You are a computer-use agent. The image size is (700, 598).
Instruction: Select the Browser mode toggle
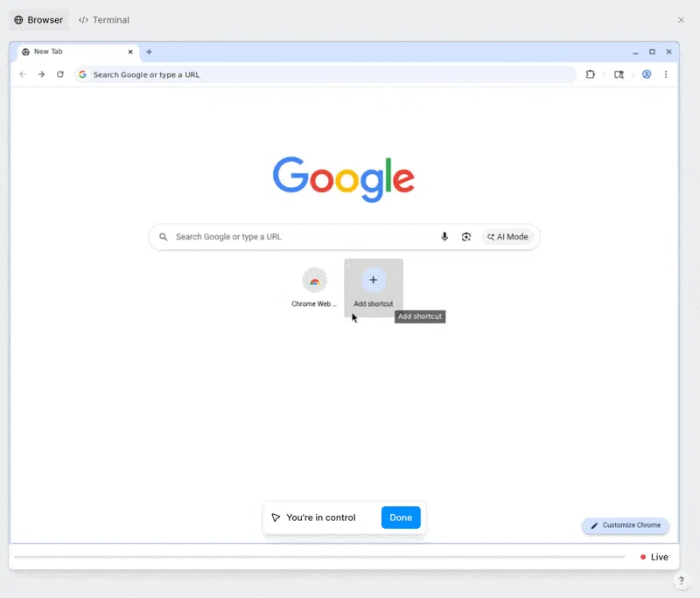38,19
